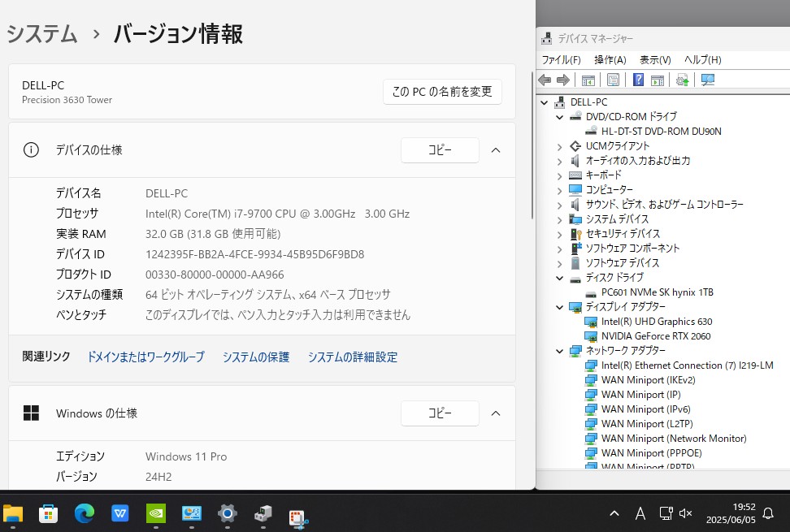Go back to システム in the breadcrumb

[42, 34]
